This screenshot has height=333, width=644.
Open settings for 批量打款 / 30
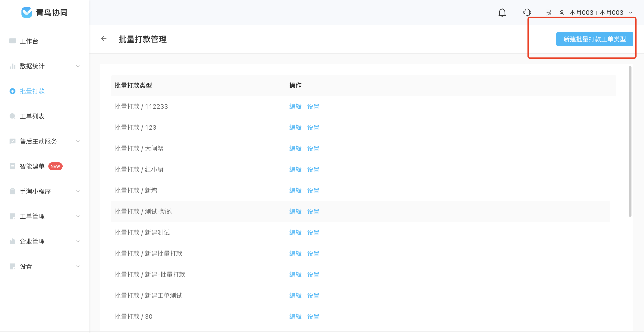(x=313, y=316)
